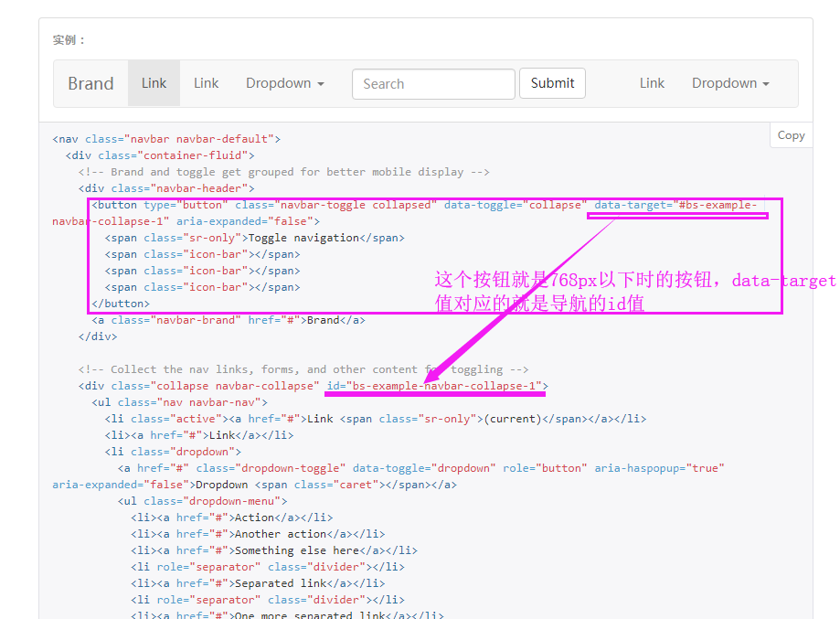Screen dimensions: 840x619
Task: Click the 实例: label text
Action: 69,40
